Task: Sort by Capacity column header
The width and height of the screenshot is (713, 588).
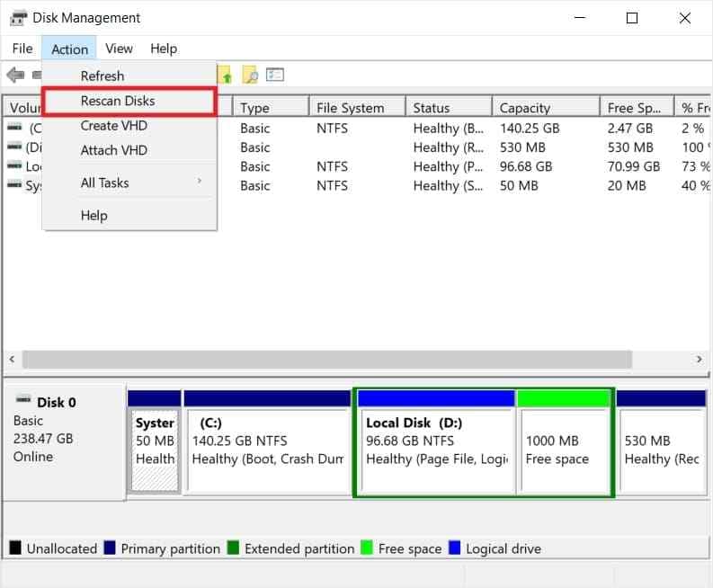Action: (546, 108)
